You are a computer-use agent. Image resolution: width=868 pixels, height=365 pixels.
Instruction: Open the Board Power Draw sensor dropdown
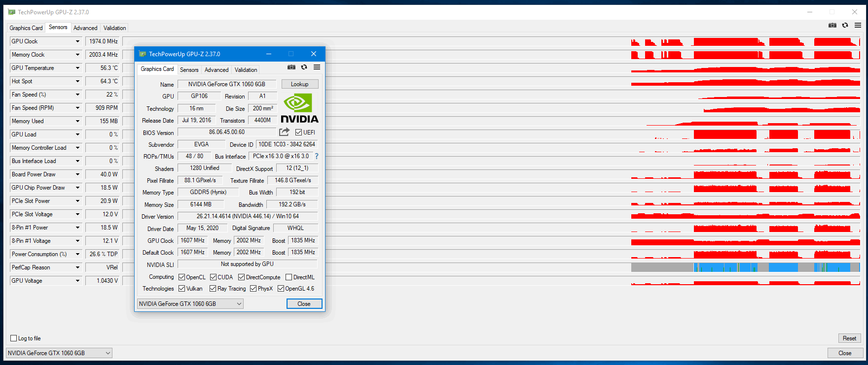click(77, 174)
